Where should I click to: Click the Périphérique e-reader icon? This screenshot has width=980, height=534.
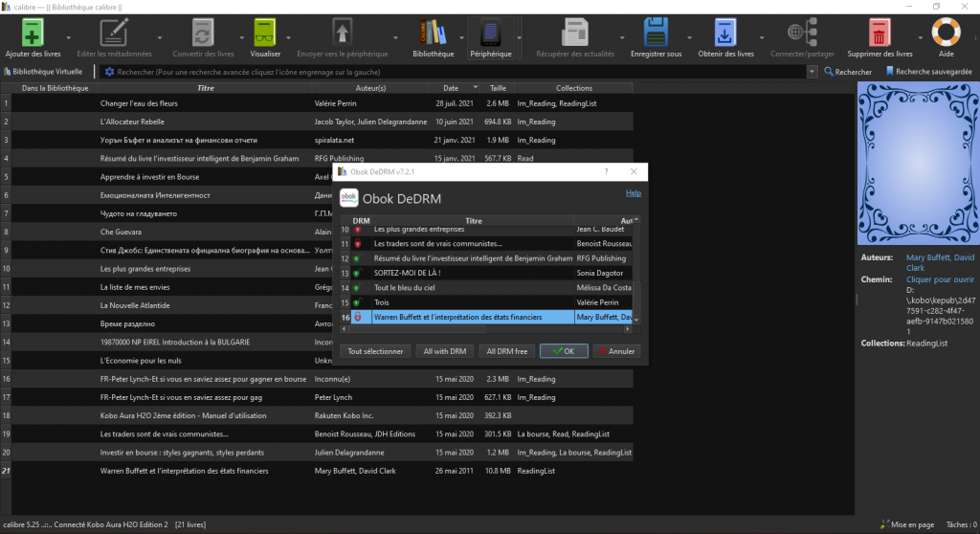coord(491,33)
